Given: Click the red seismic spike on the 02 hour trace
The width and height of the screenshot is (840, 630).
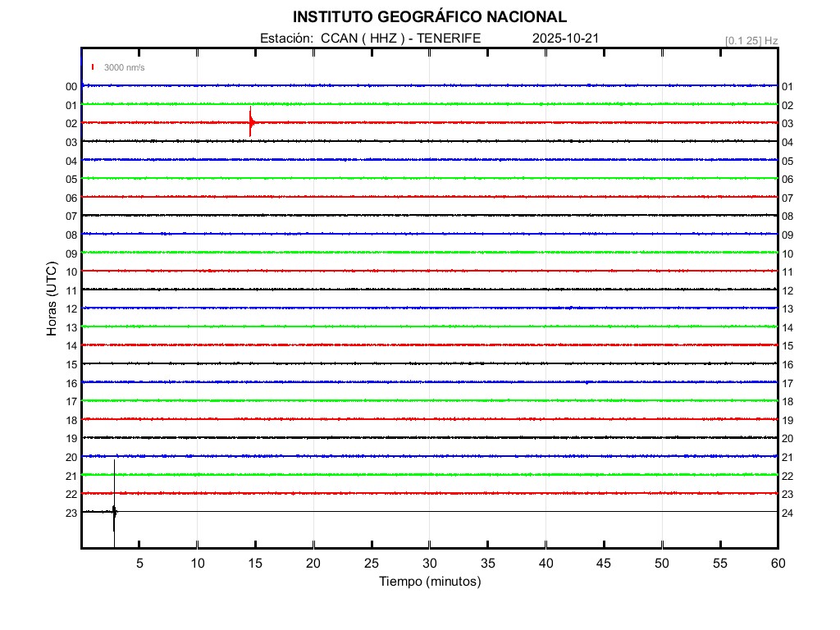Looking at the screenshot, I should click(x=250, y=122).
